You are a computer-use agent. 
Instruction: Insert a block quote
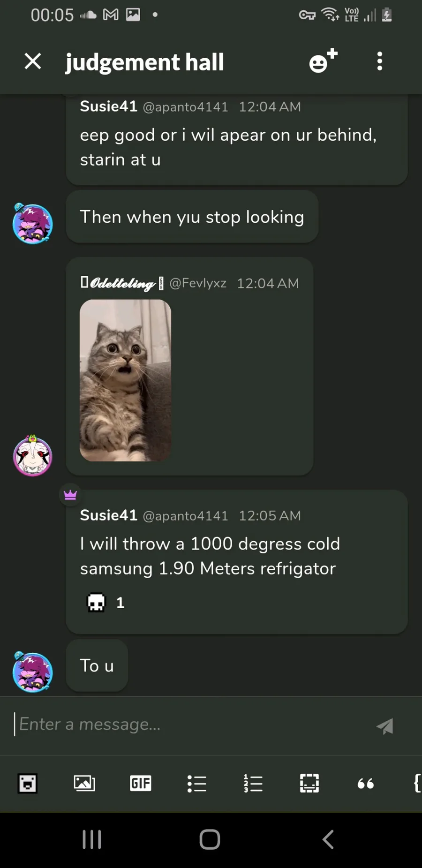point(366,784)
